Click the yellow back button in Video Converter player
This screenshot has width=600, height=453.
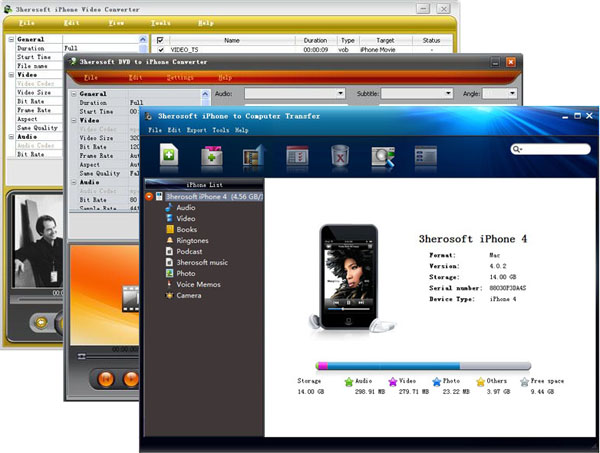click(41, 323)
